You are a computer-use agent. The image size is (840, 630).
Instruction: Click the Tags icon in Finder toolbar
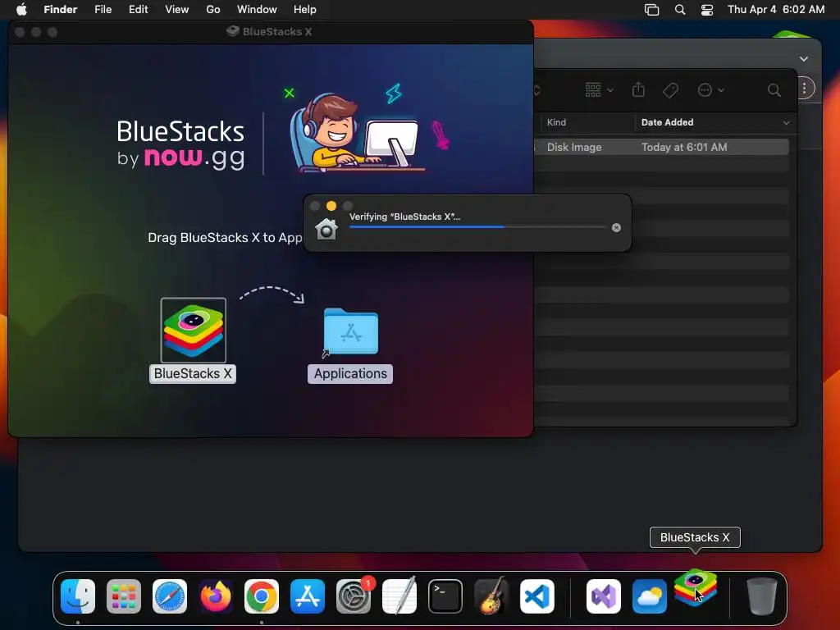pyautogui.click(x=670, y=90)
